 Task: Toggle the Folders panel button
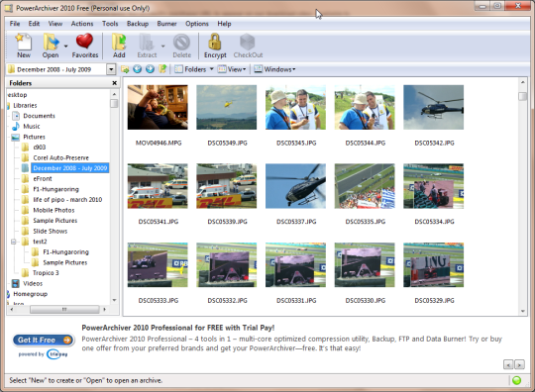[194, 69]
